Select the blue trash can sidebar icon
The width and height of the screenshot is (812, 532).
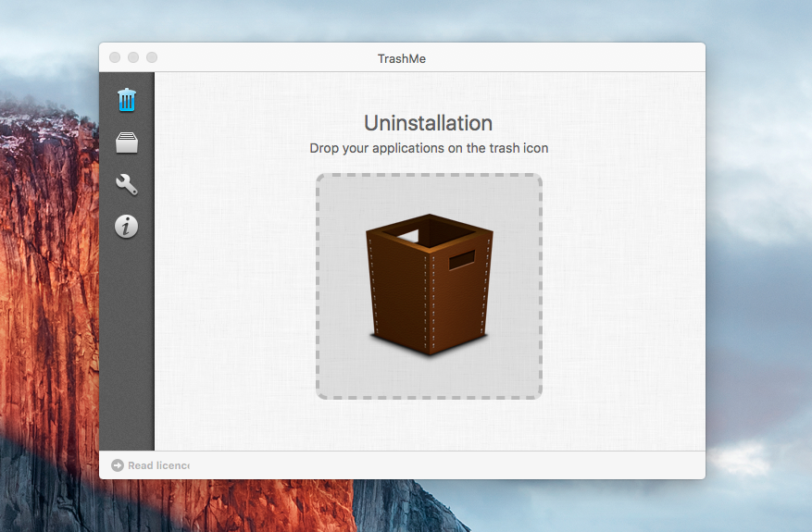(x=127, y=99)
